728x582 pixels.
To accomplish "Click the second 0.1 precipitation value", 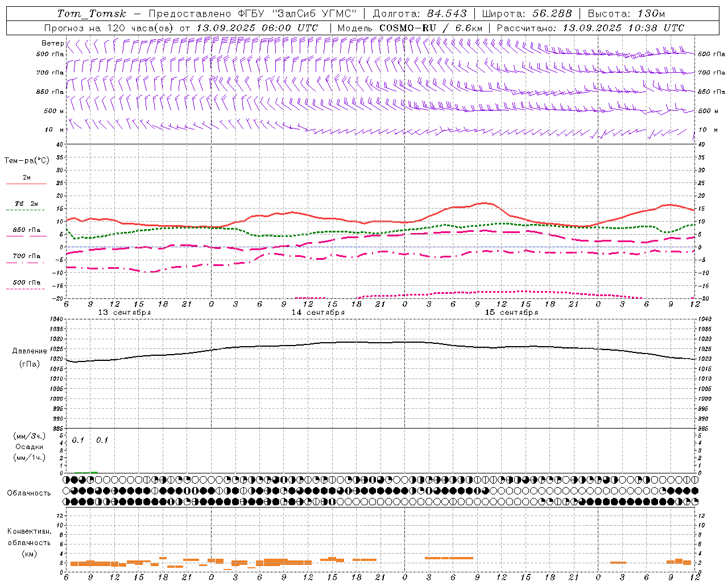I will [x=102, y=440].
